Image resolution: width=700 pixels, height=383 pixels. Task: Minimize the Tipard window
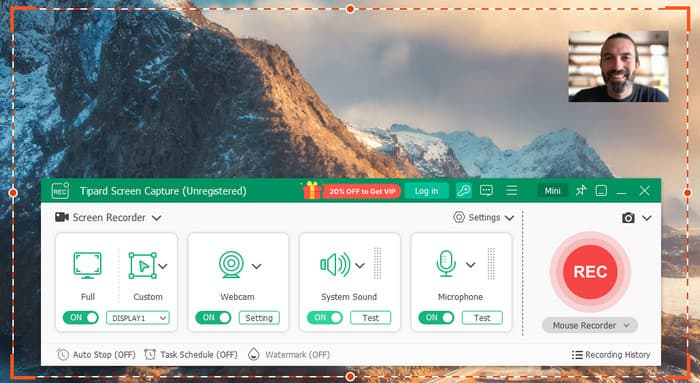coord(621,192)
